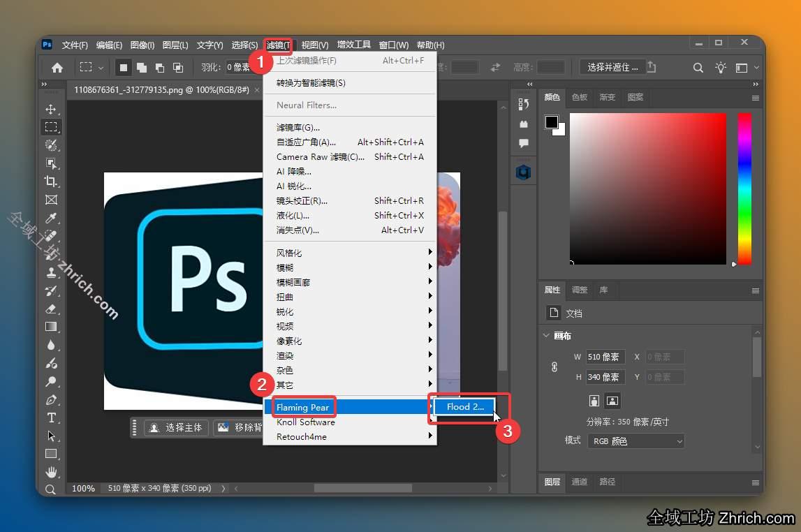Open Neural Filters... entry
Image resolution: width=801 pixels, height=532 pixels.
click(350, 105)
